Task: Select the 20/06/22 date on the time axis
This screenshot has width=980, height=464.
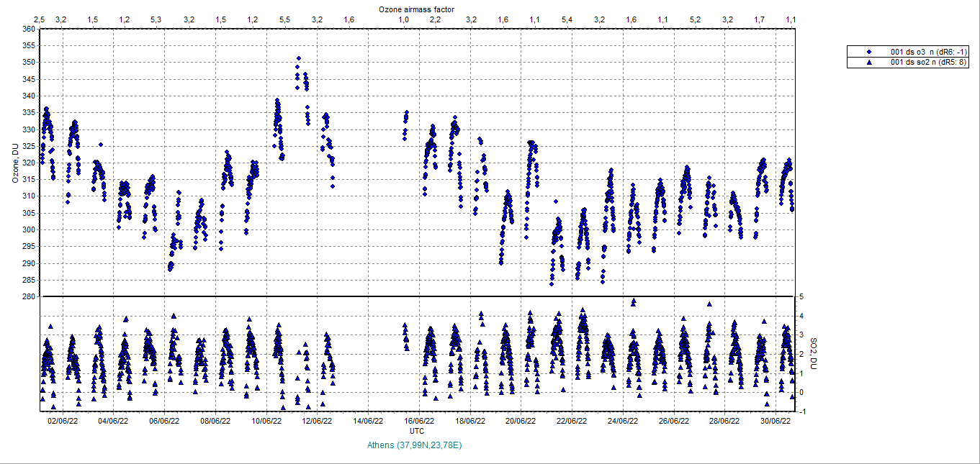Action: [521, 421]
